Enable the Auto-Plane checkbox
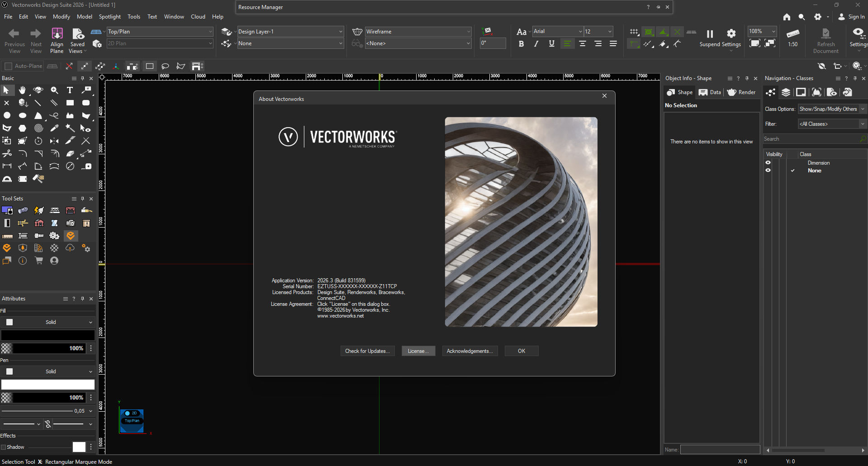This screenshot has height=466, width=868. pyautogui.click(x=8, y=66)
